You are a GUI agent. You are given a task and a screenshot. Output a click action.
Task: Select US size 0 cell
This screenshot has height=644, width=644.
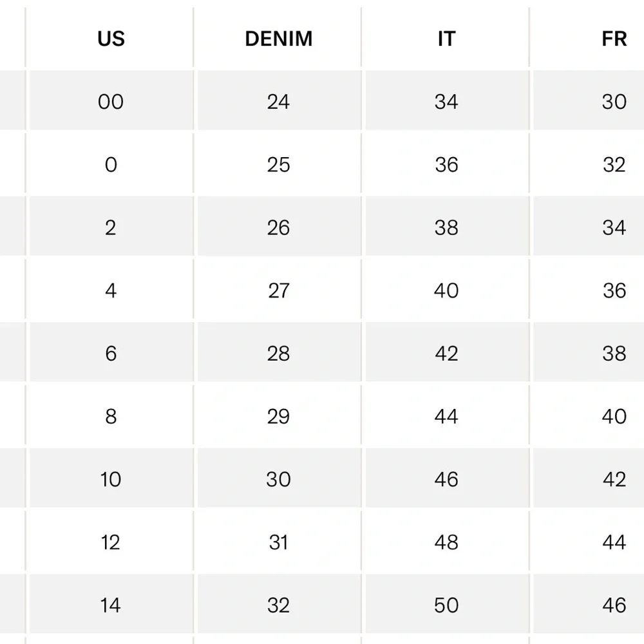point(111,164)
